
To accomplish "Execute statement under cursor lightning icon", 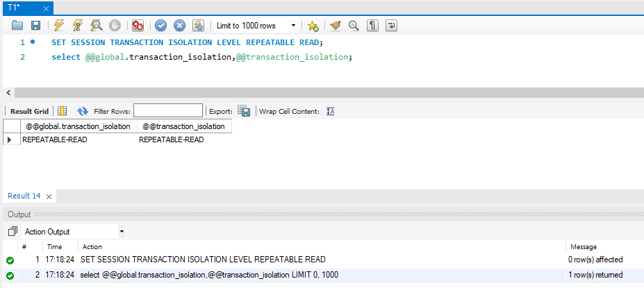I will point(78,26).
